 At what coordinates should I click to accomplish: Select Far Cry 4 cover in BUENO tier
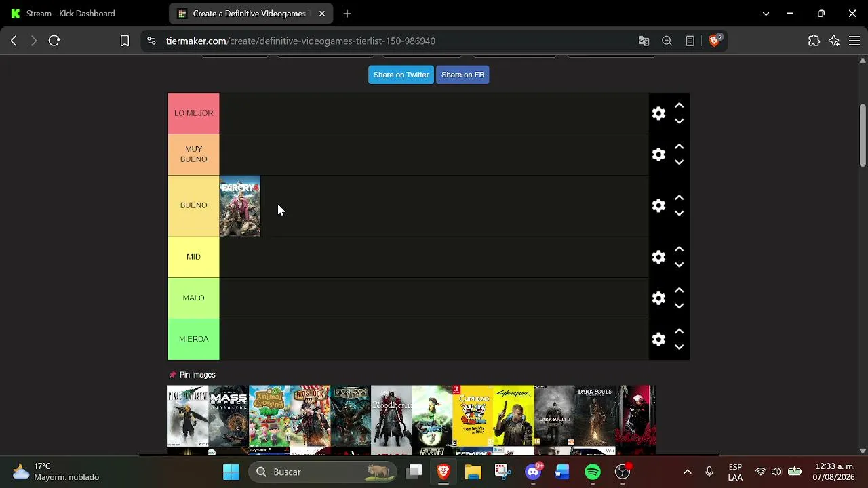point(240,206)
